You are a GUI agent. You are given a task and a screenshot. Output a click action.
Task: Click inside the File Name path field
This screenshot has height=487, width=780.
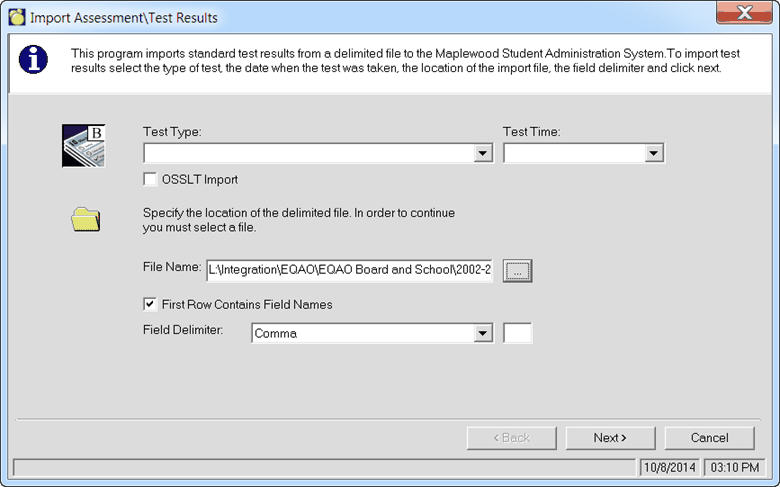[349, 271]
